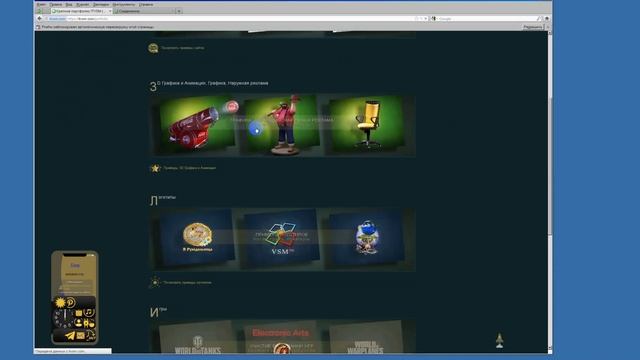Click the yellow sun icon on phone widget
640x360 pixels.
(60, 302)
